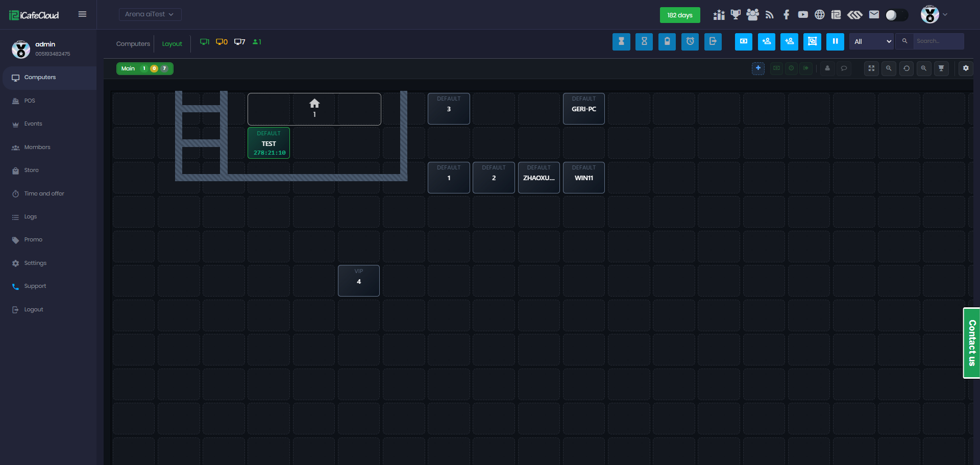The height and width of the screenshot is (465, 980).
Task: Click the reset rotate icon in layout toolbar
Action: point(906,68)
